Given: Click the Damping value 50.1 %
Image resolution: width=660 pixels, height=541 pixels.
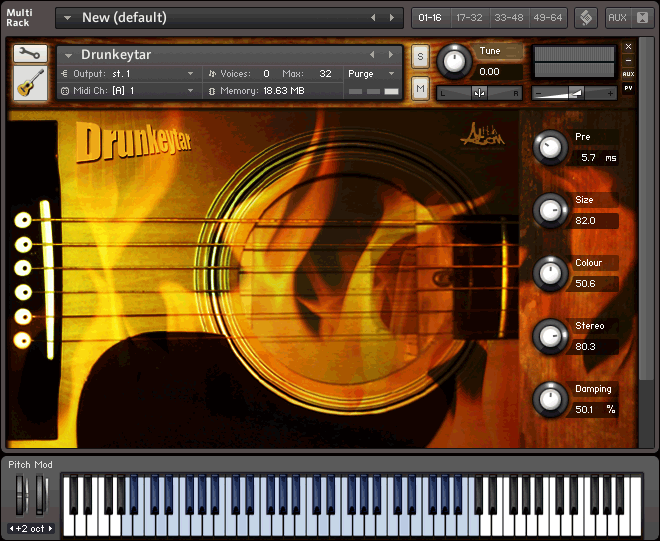Looking at the screenshot, I should coord(595,409).
